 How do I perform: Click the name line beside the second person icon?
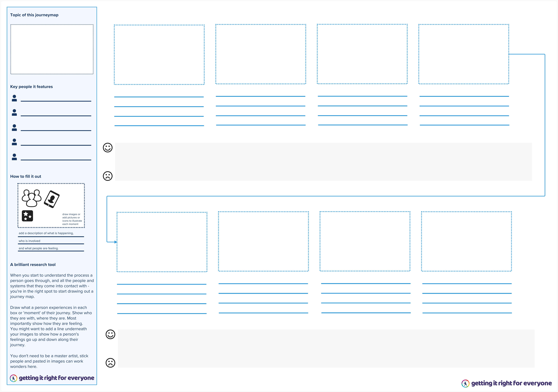pos(56,116)
